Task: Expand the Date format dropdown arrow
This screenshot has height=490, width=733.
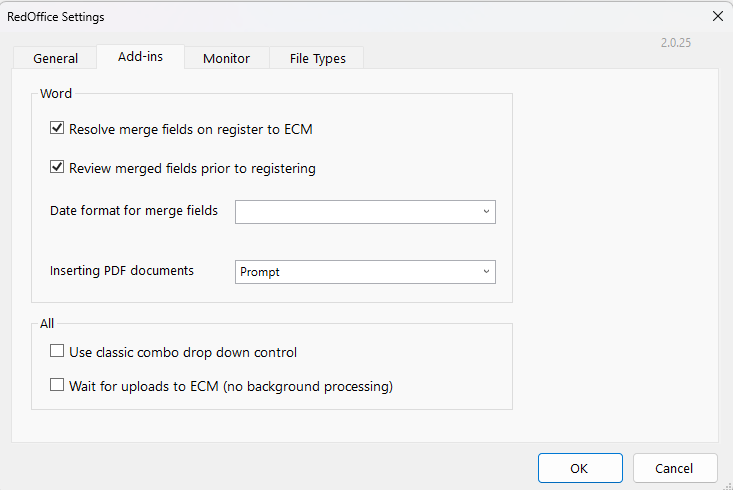Action: (486, 212)
